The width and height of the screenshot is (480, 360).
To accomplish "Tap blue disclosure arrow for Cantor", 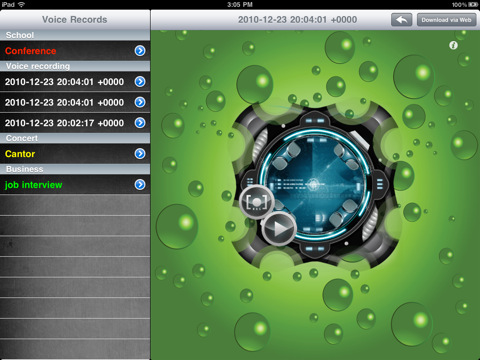I will (x=140, y=154).
